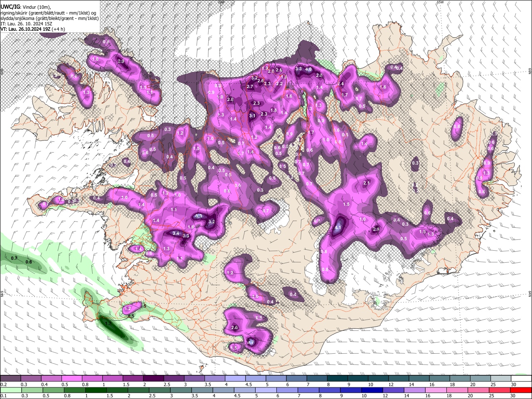Select the bright red rain swatch after 30

(x=521, y=390)
